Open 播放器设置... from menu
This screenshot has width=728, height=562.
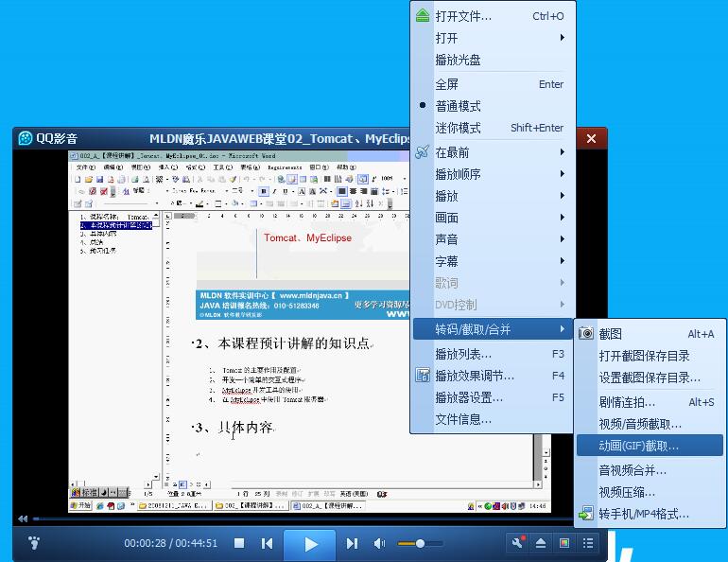(494, 397)
